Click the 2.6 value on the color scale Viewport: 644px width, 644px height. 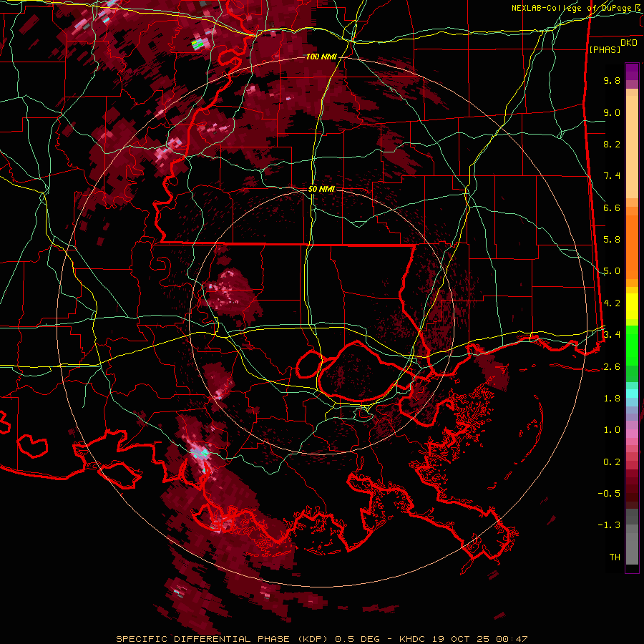pyautogui.click(x=612, y=367)
